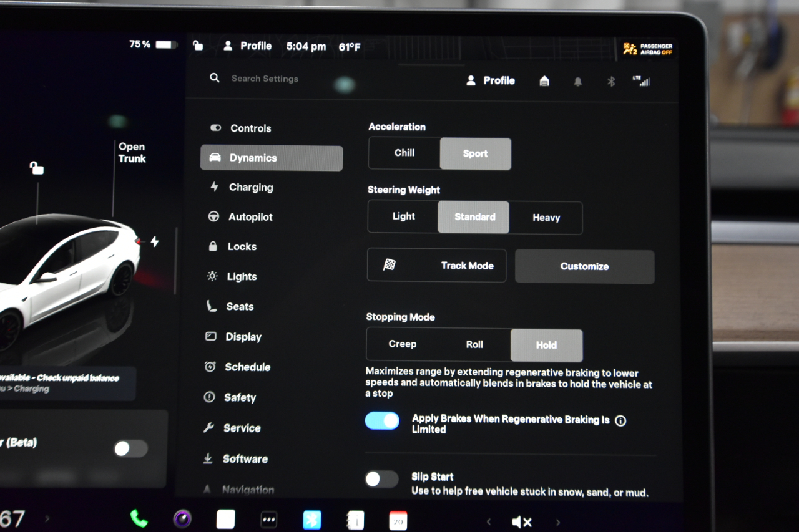Switch acceleration mode to Chill
Viewport: 799px width, 532px height.
click(403, 153)
